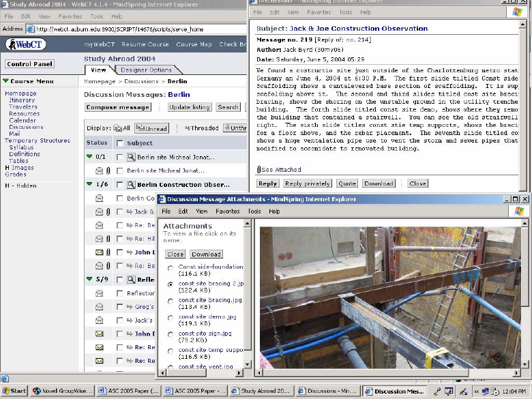Click envelope icon on Berlin site Micheal reply row
The image size is (532, 399).
click(x=99, y=171)
